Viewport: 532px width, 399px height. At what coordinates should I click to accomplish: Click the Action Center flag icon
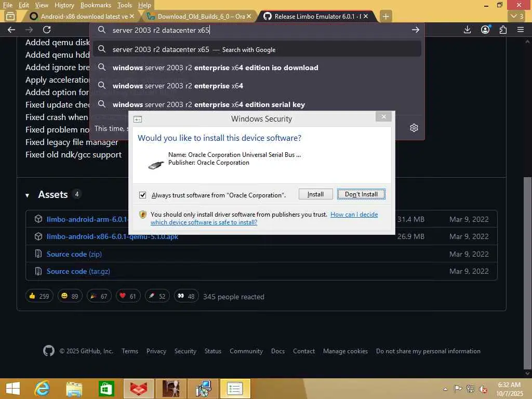tap(458, 389)
